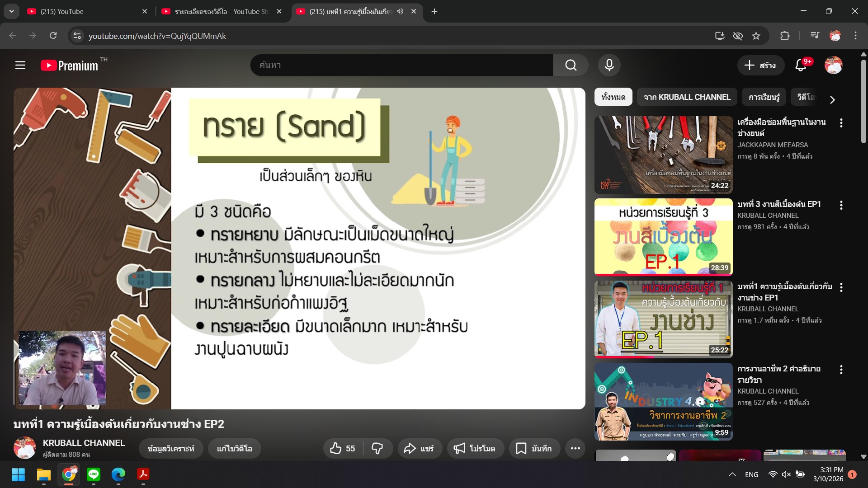Activate voice search microphone
Viewport: 868px width, 488px height.
coord(609,66)
